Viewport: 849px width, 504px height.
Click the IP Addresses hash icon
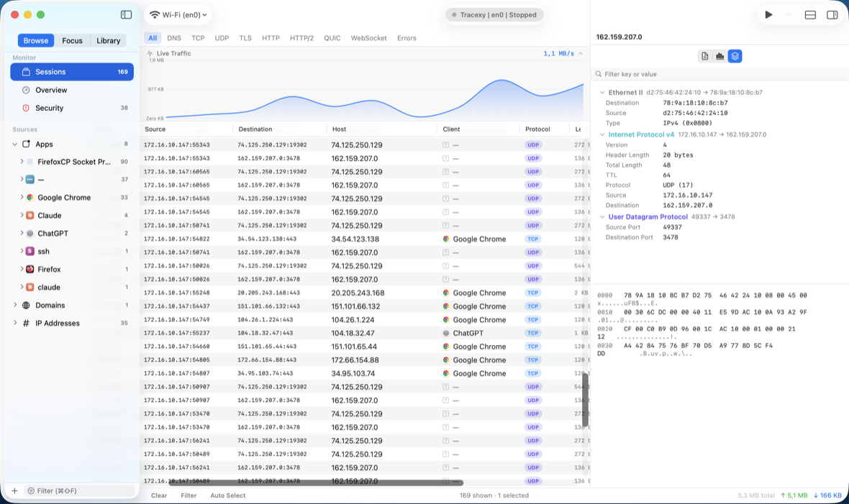coord(26,324)
